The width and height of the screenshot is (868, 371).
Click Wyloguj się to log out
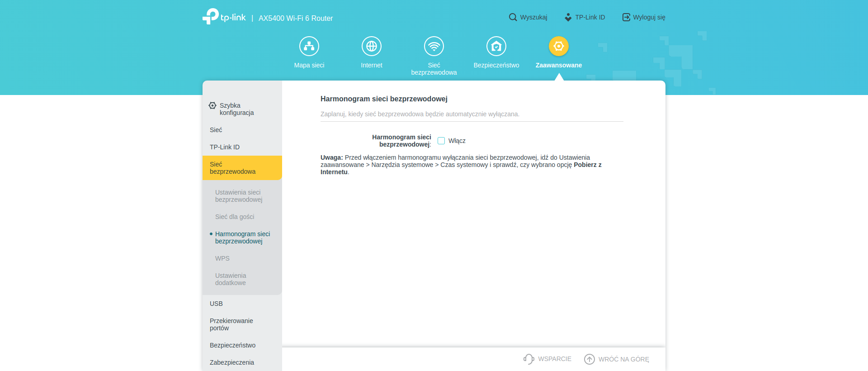(x=644, y=17)
